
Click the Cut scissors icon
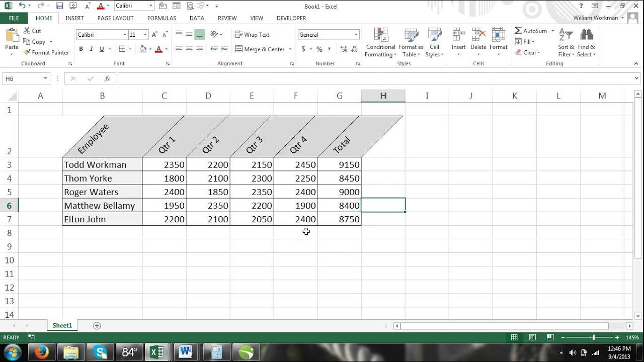click(x=27, y=31)
